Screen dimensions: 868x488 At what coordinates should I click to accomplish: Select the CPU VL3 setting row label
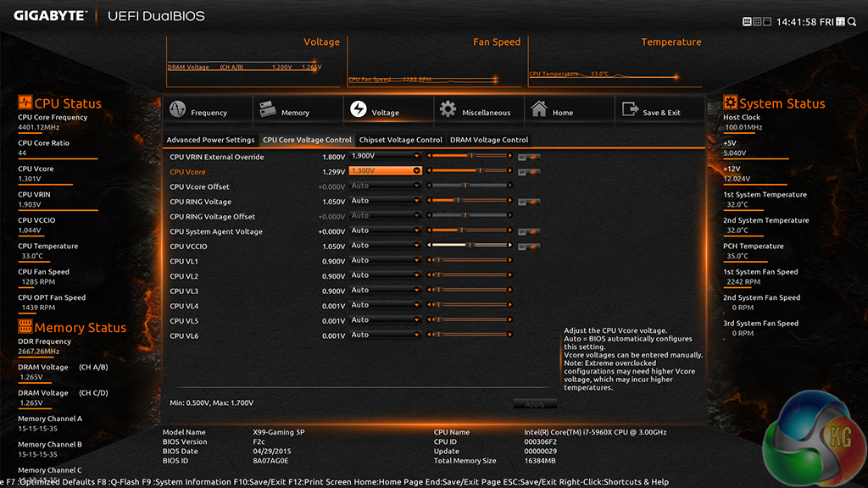184,291
